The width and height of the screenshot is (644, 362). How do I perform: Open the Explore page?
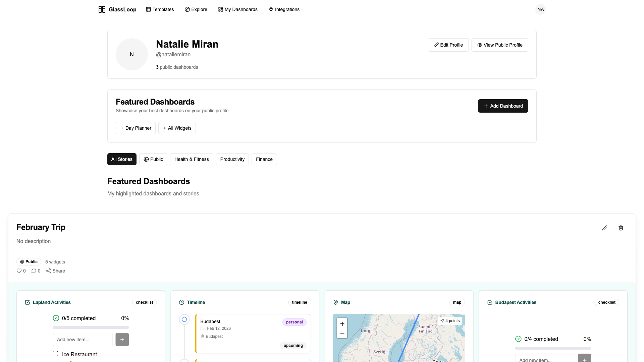point(196,9)
